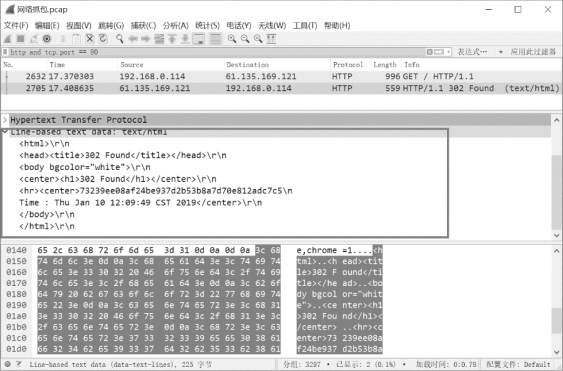Edit the display filter text field
The width and height of the screenshot is (563, 371).
(217, 52)
